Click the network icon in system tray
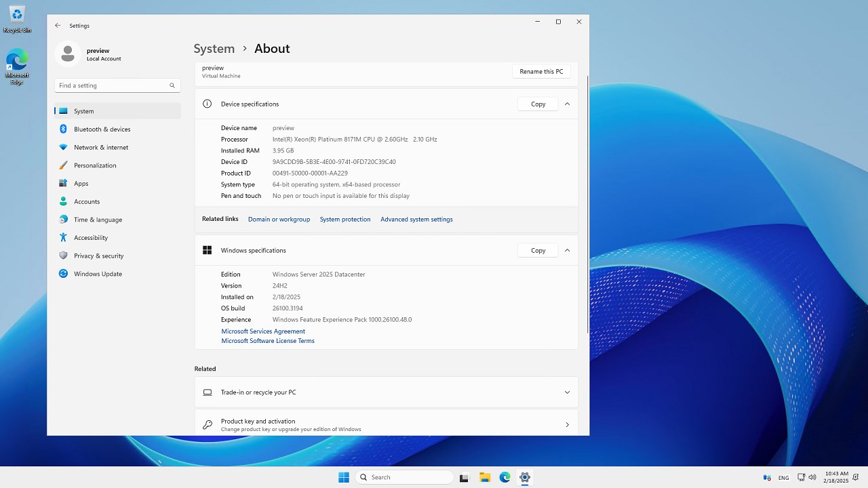 801,477
